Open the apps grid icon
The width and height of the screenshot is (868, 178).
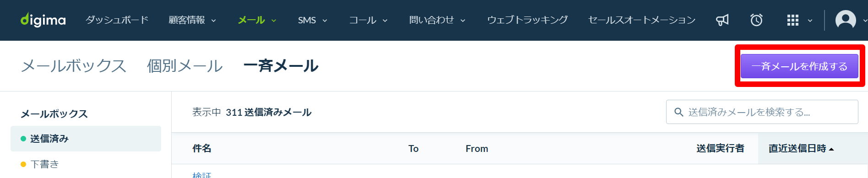pos(792,20)
